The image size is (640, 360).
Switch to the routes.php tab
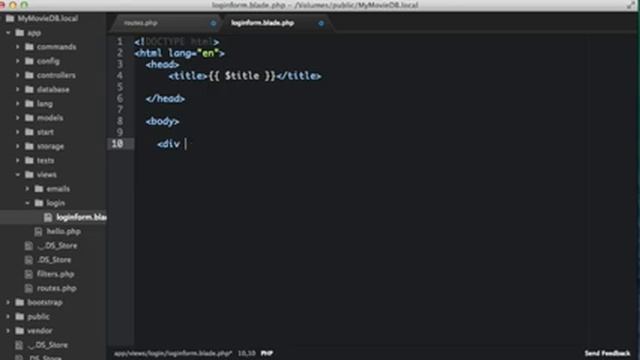click(x=141, y=23)
